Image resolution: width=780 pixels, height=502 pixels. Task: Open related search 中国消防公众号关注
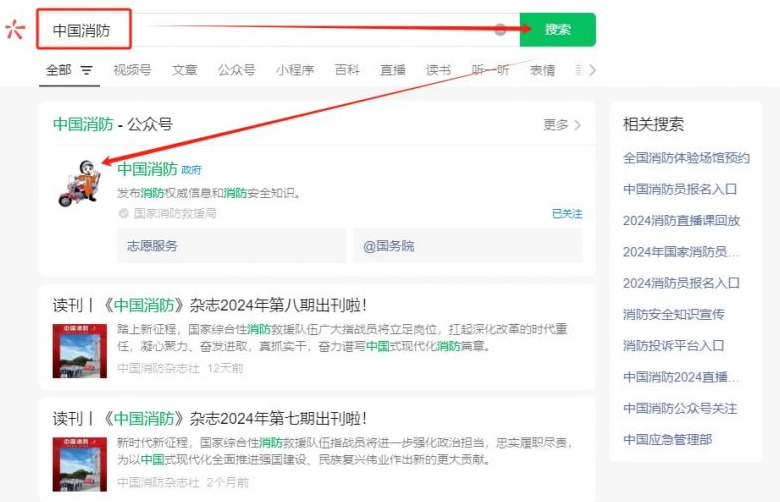[680, 408]
